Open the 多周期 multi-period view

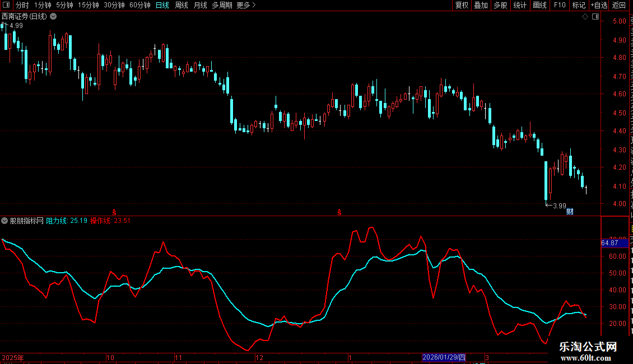(222, 5)
